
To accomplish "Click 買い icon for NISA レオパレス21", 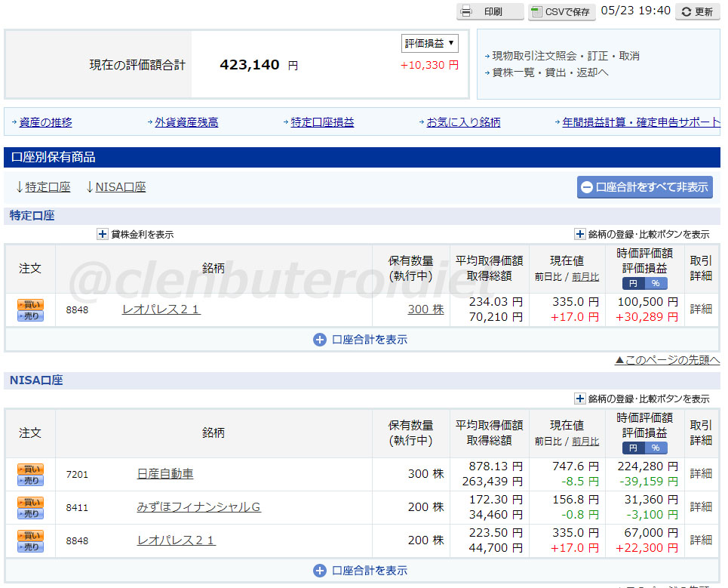I will [x=31, y=535].
